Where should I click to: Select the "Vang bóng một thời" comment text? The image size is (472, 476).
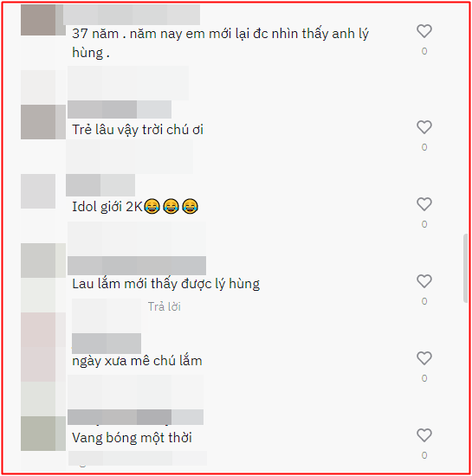[132, 438]
